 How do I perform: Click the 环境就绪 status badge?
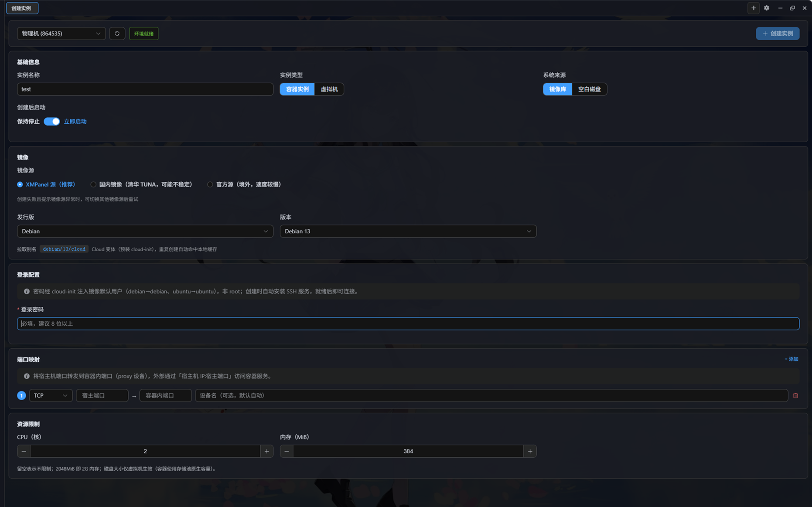[144, 34]
